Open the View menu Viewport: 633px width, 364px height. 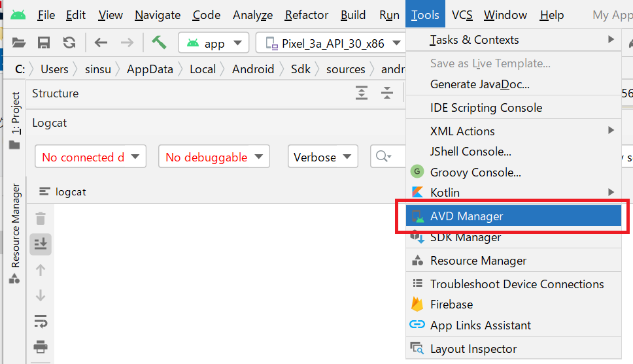pyautogui.click(x=111, y=15)
